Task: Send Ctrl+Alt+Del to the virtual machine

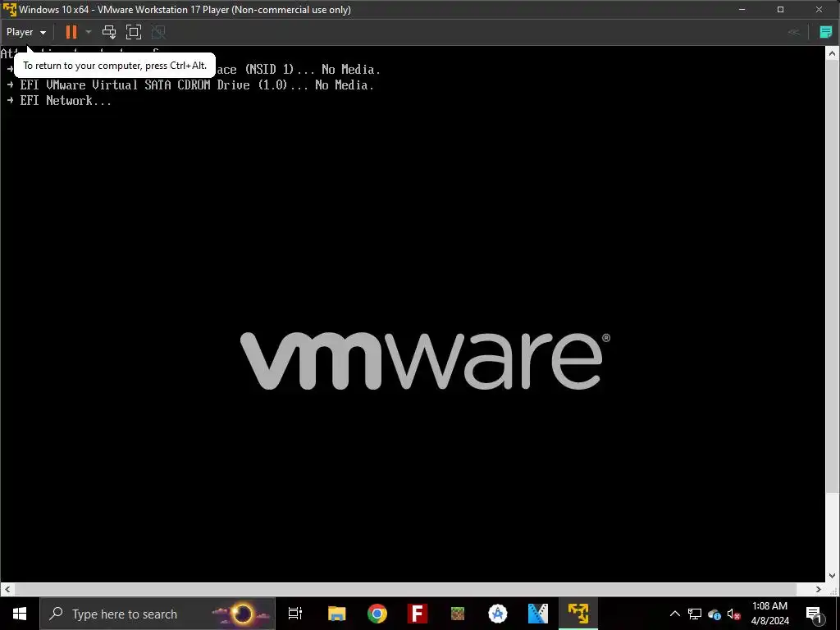Action: (x=109, y=32)
